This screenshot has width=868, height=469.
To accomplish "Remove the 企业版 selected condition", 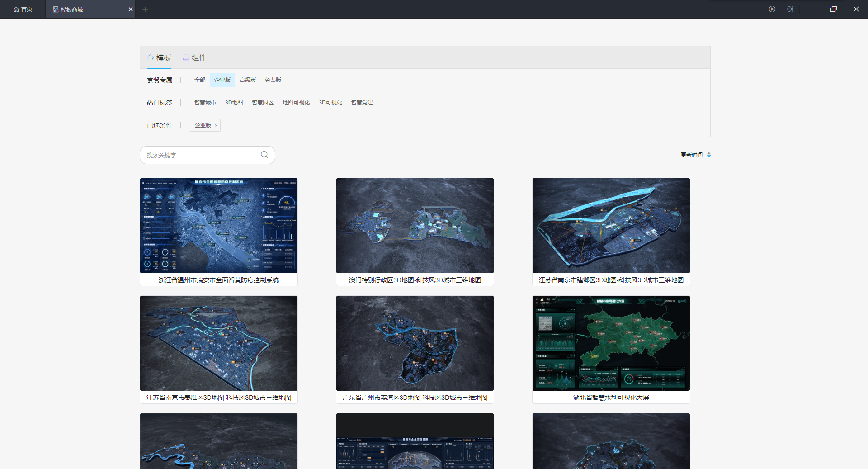I will point(216,126).
